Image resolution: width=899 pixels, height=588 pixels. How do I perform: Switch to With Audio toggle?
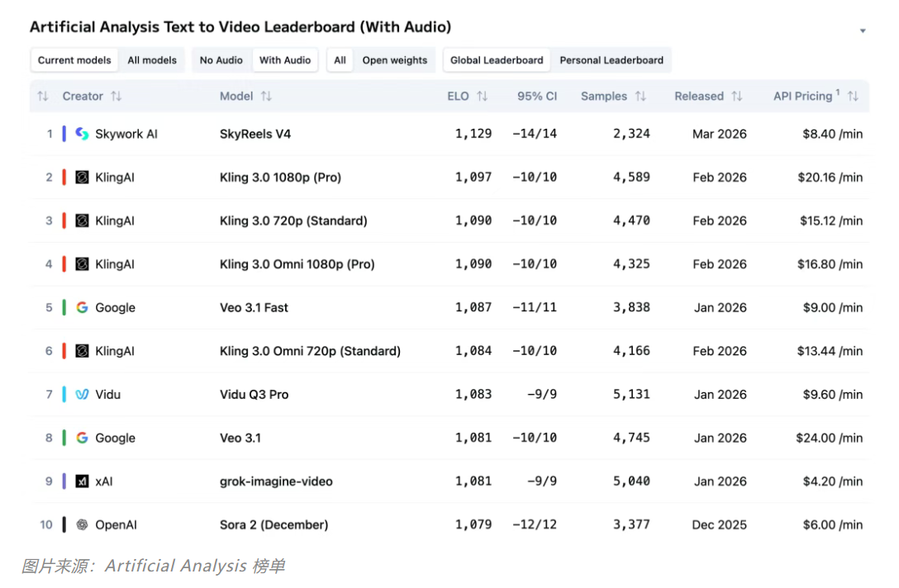(x=285, y=60)
